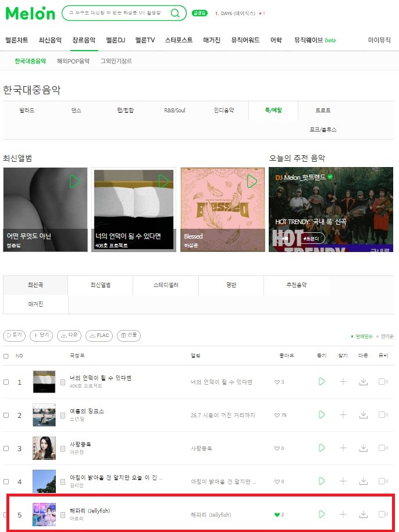The width and height of the screenshot is (399, 532).
Task: Open song info icon for song 2
Action: point(63,415)
